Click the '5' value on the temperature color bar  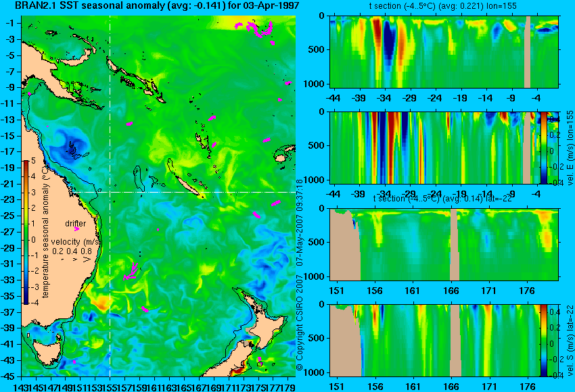[33, 160]
